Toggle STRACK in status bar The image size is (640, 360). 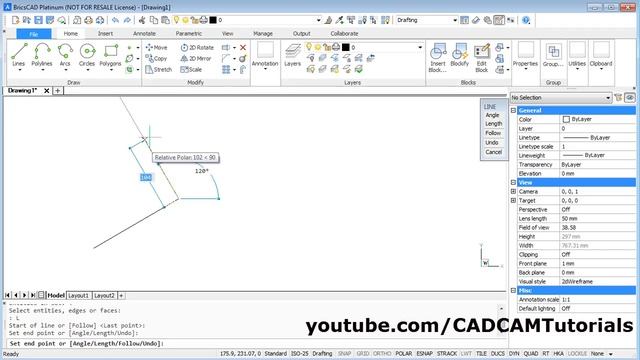(447, 353)
